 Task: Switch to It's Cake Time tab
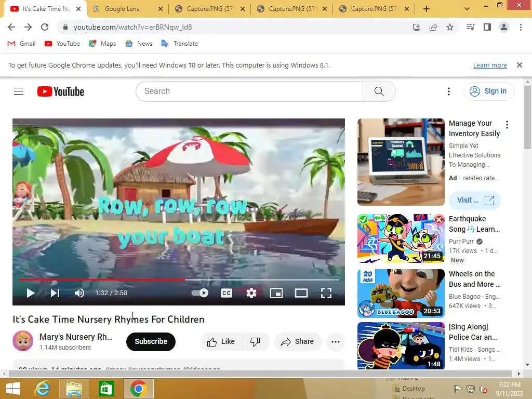(46, 9)
